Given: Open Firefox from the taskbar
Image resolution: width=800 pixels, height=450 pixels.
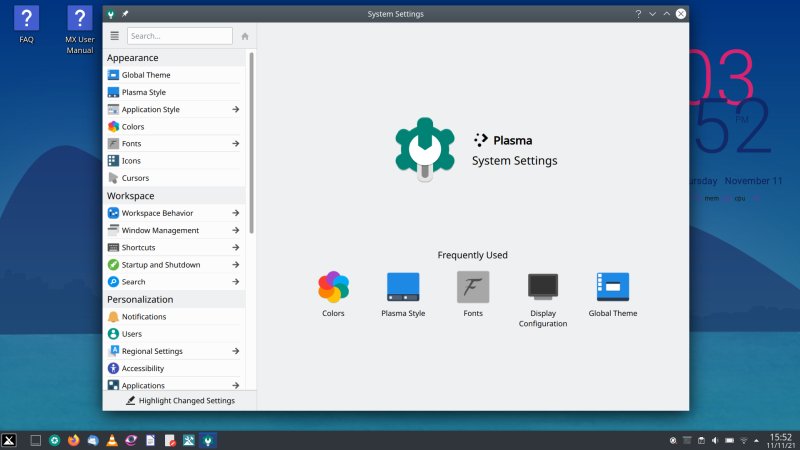Looking at the screenshot, I should pyautogui.click(x=74, y=440).
